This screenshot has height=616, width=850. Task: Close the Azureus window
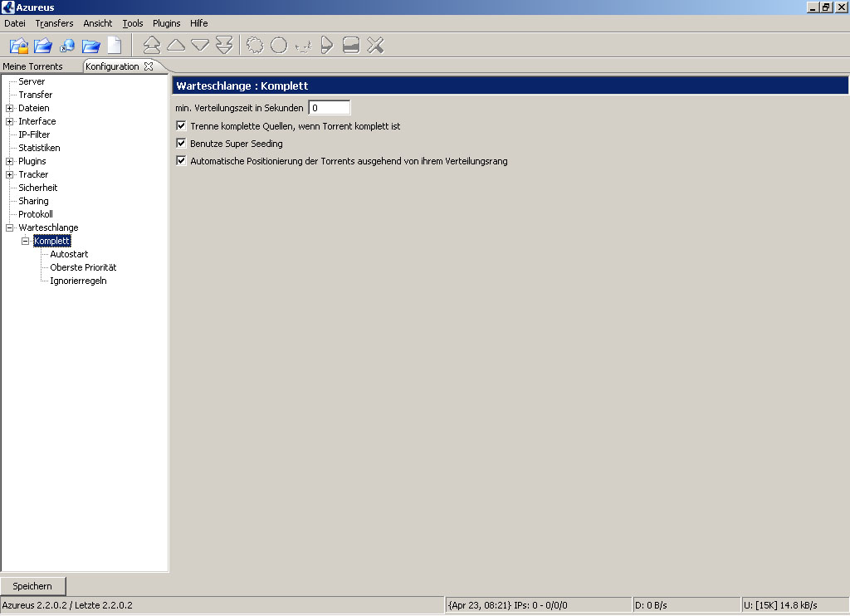coord(842,7)
